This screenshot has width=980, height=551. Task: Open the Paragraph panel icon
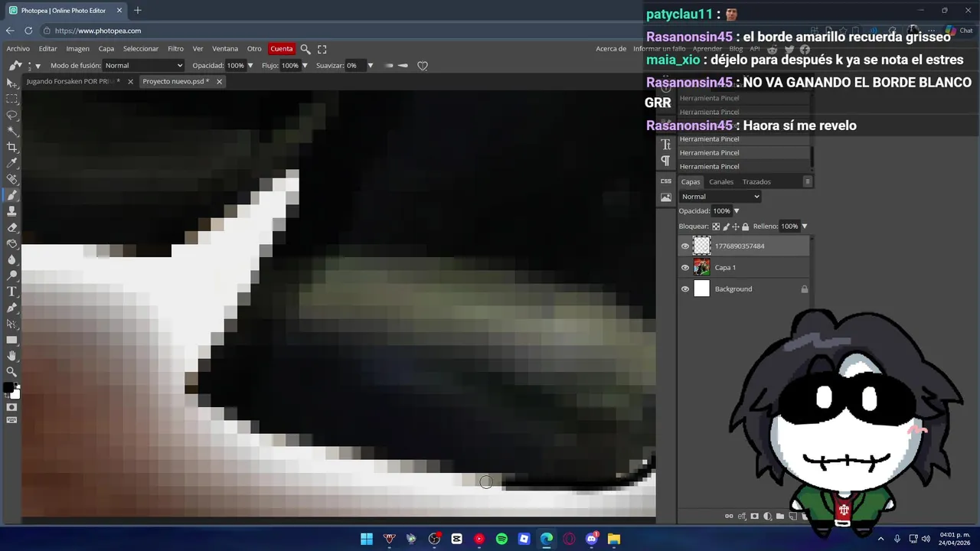click(665, 161)
